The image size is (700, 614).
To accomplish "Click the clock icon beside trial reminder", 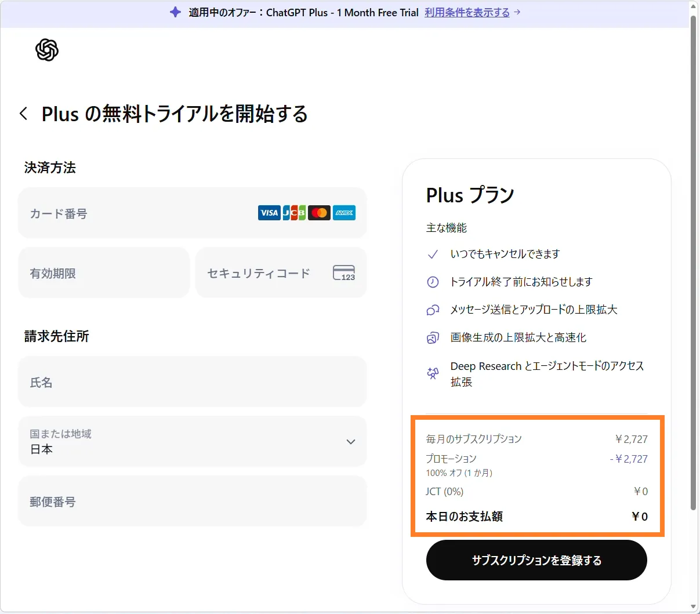I will 433,282.
